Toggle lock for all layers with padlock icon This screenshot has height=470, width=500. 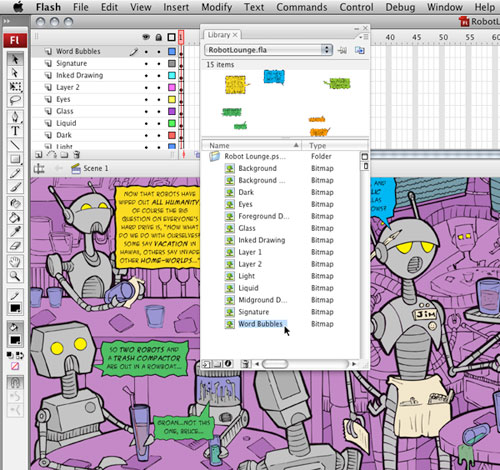[159, 37]
